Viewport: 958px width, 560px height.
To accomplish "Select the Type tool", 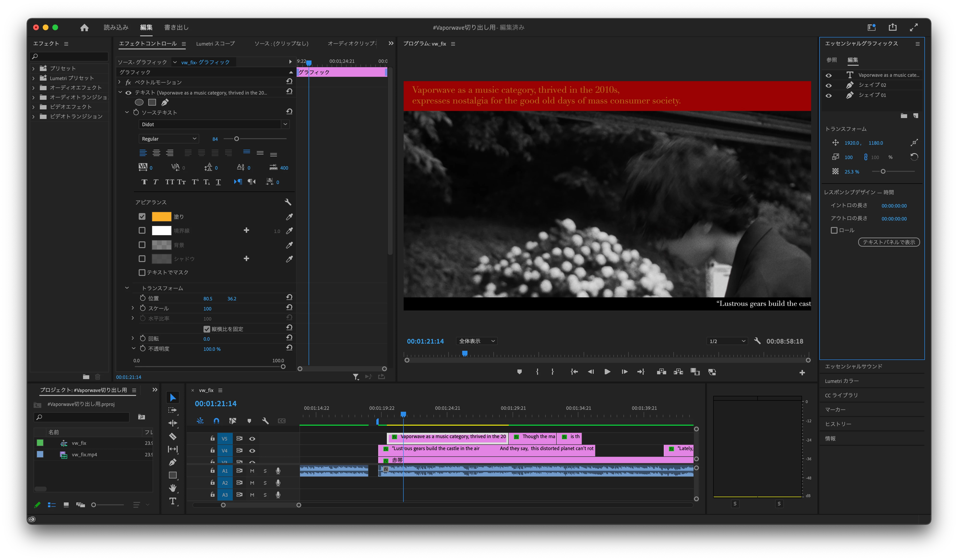I will tap(173, 501).
